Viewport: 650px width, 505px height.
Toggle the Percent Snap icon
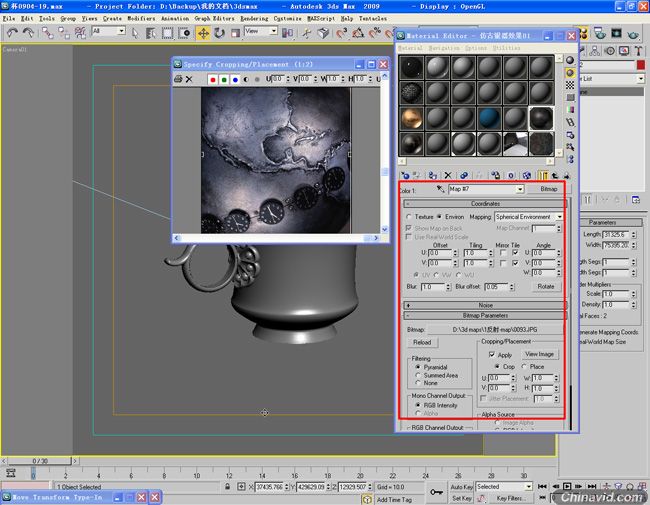[375, 33]
